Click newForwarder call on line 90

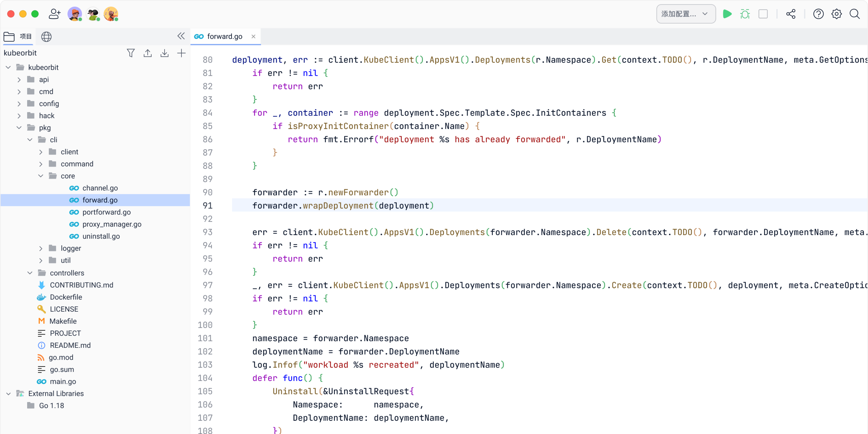358,192
